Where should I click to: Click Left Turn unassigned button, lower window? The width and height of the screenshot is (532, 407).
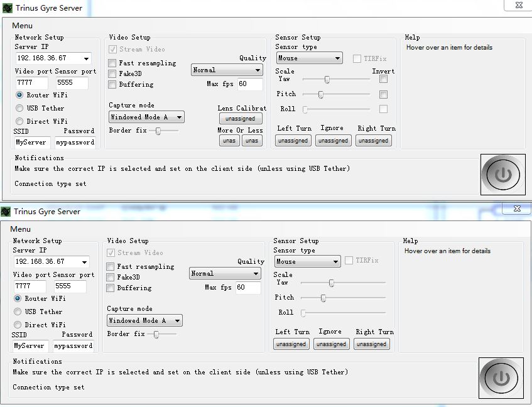(x=291, y=344)
